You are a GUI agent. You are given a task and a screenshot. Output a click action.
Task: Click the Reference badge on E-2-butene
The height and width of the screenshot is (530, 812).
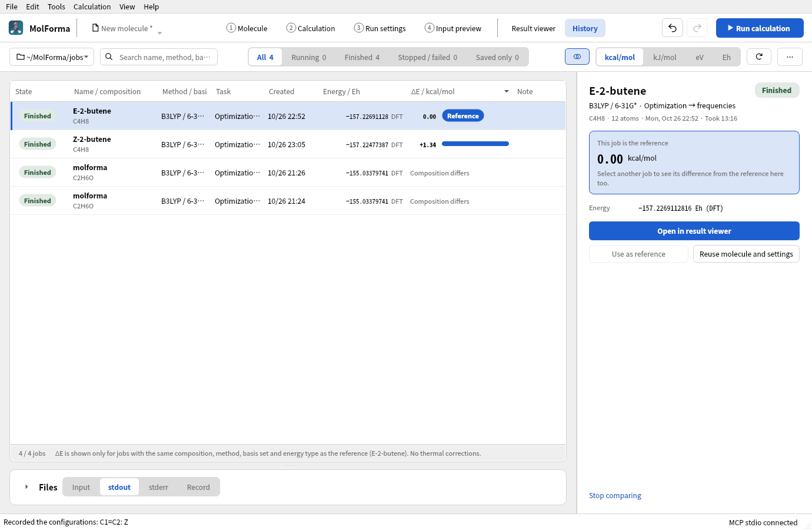463,116
